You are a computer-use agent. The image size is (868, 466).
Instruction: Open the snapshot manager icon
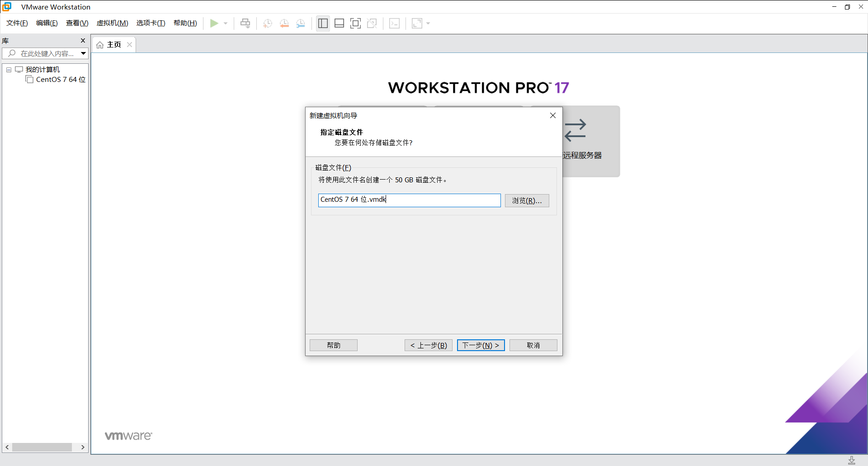[301, 23]
